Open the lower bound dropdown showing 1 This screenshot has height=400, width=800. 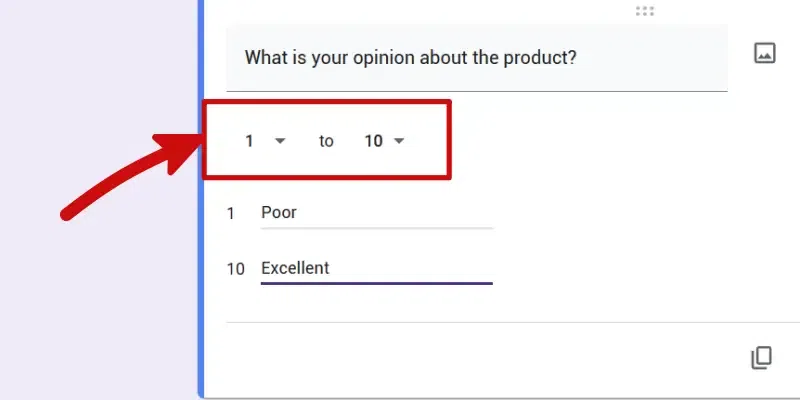265,141
